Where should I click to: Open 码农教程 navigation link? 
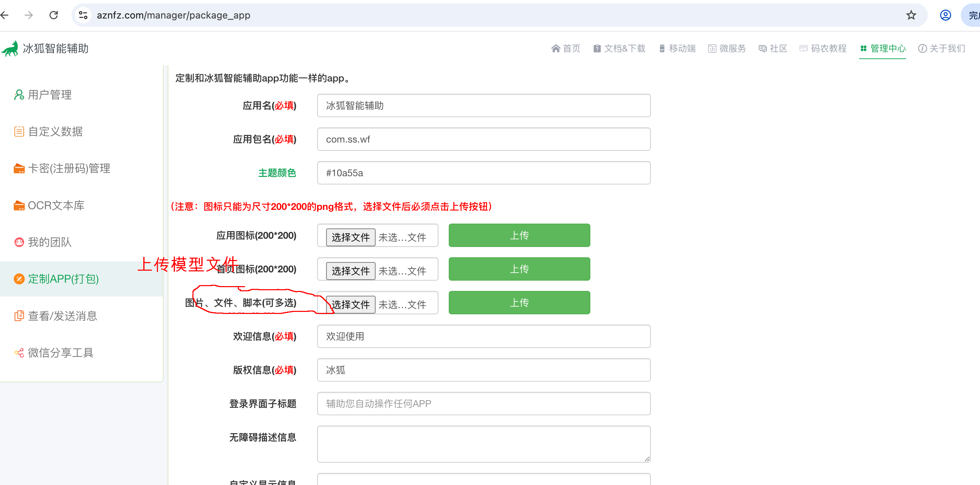point(823,48)
